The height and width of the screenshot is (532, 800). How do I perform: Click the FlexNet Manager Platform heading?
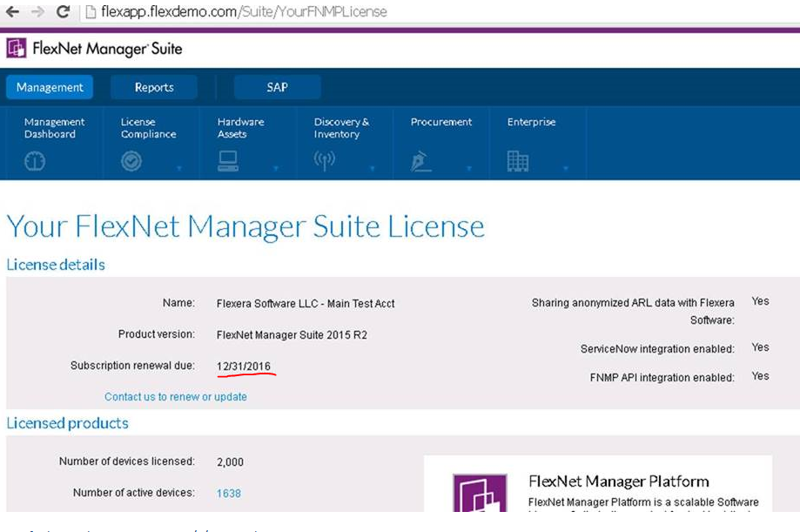click(619, 481)
